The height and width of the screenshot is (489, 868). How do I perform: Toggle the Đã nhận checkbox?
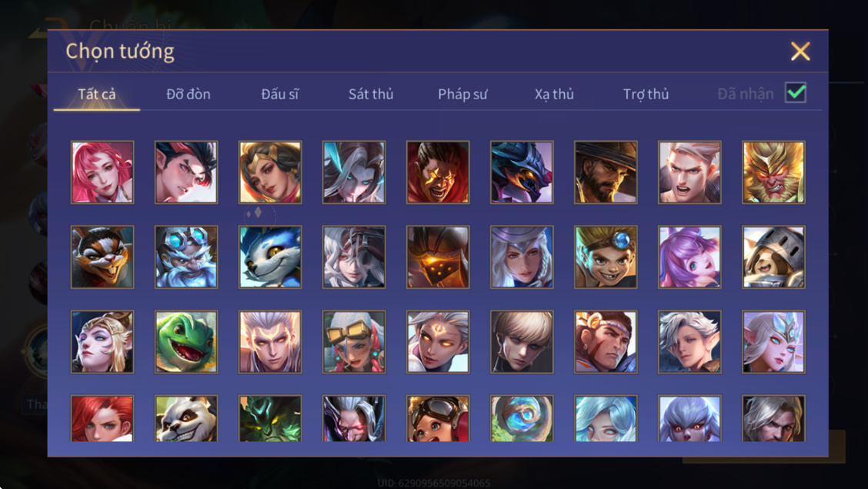pos(796,92)
